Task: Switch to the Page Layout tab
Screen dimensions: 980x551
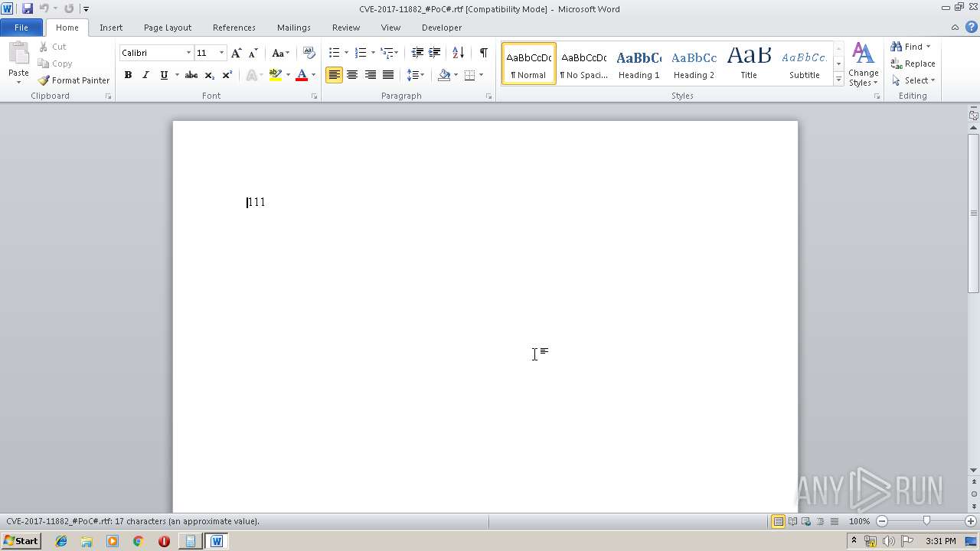Action: tap(168, 28)
